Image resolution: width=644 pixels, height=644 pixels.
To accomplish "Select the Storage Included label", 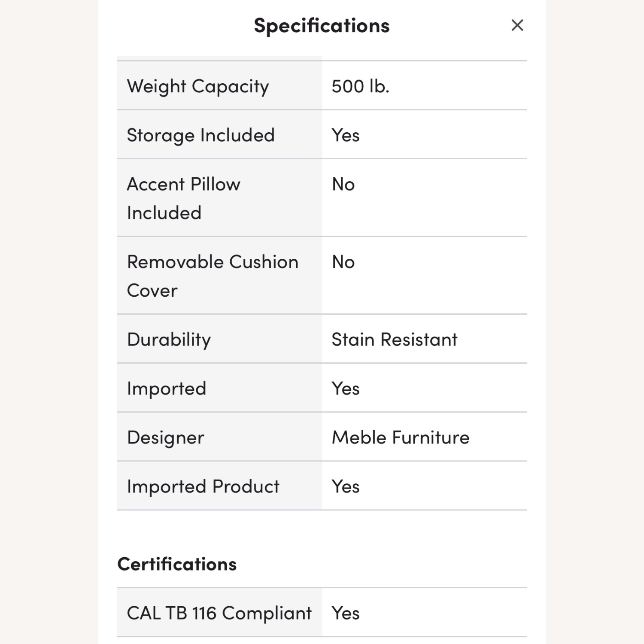I will pos(200,135).
